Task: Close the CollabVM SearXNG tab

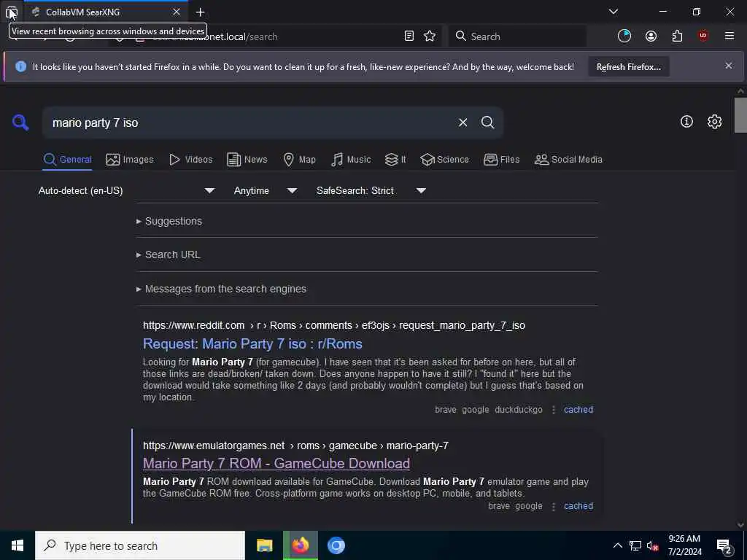Action: (x=177, y=12)
